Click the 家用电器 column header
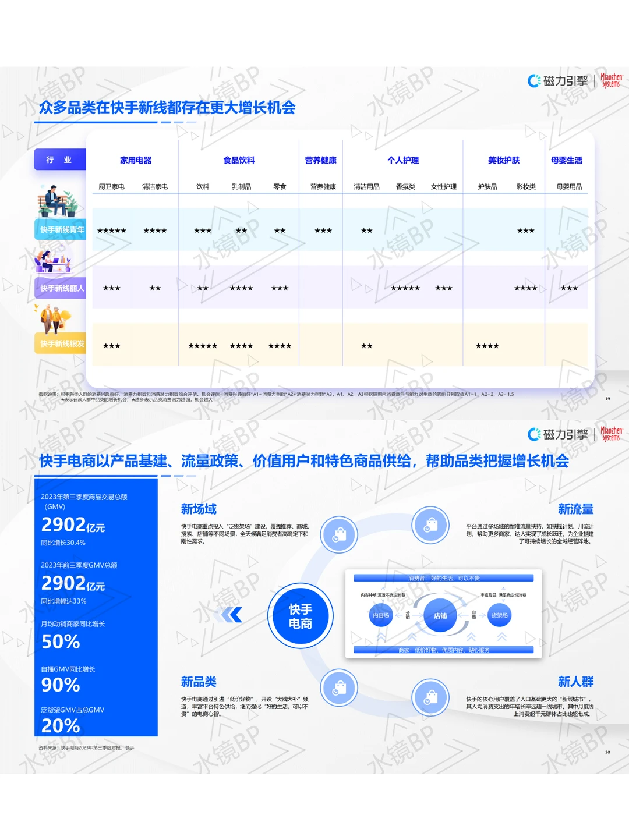 coord(136,160)
